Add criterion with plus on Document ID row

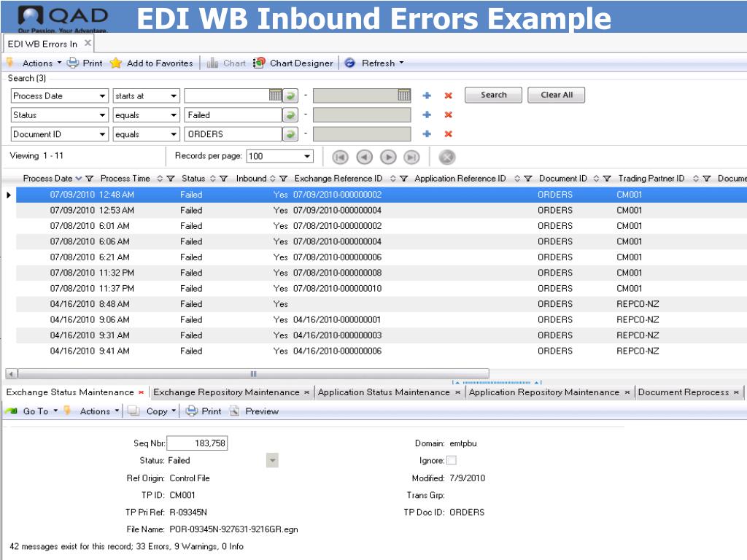[x=427, y=134]
